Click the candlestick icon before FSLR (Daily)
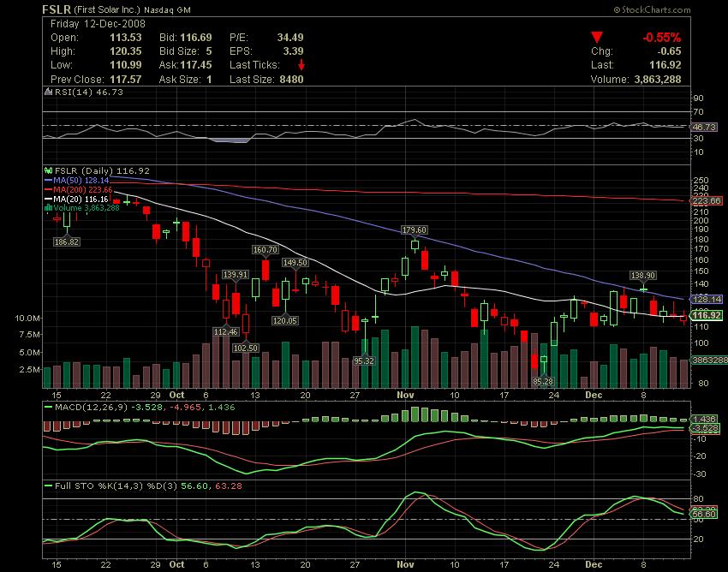Viewport: 728px width, 572px height. tap(48, 171)
